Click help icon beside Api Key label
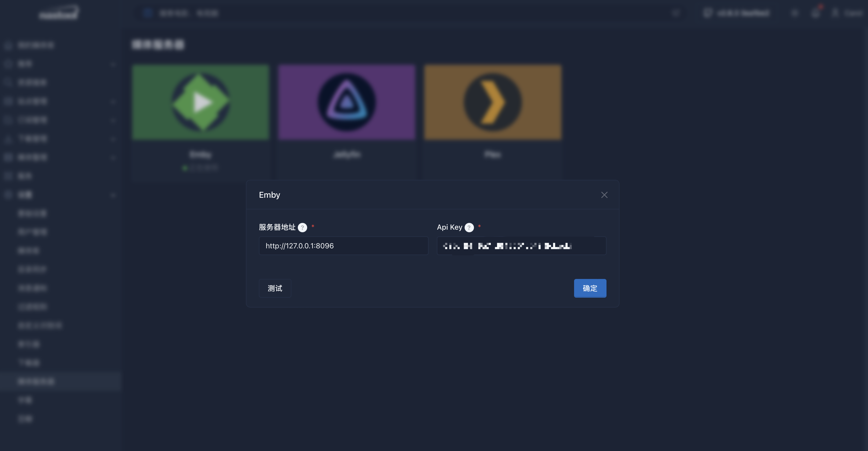This screenshot has width=868, height=451. tap(469, 228)
